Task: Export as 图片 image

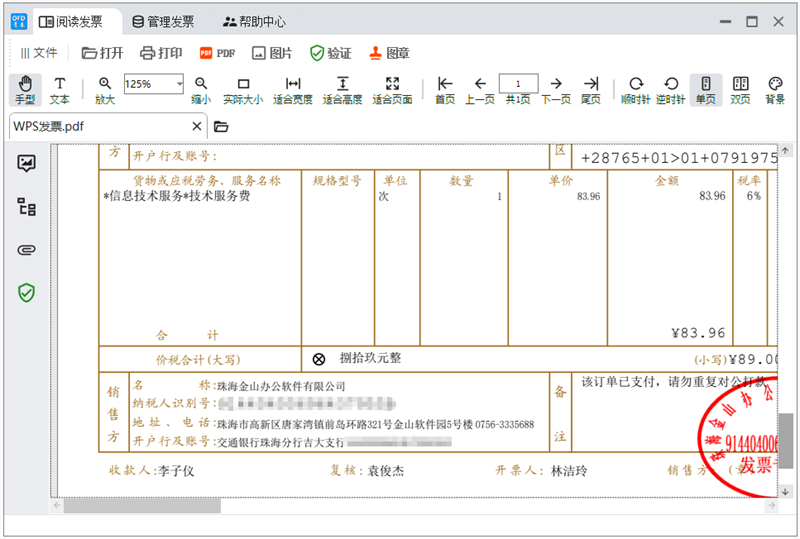Action: (272, 53)
